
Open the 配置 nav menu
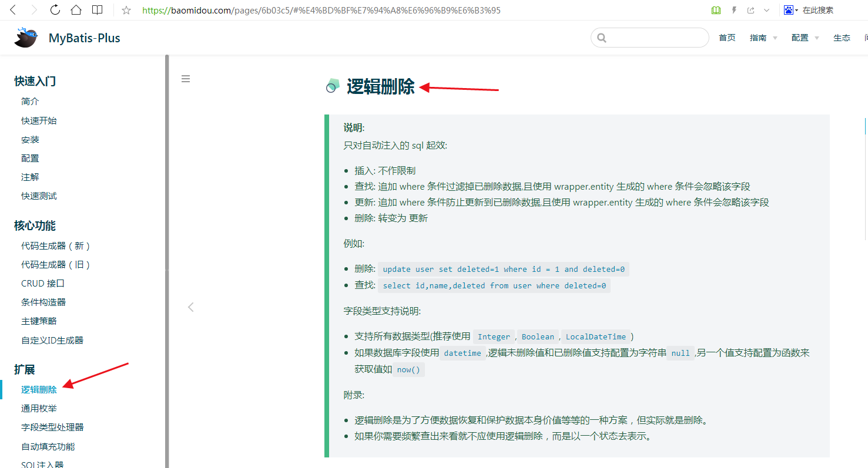coord(800,38)
